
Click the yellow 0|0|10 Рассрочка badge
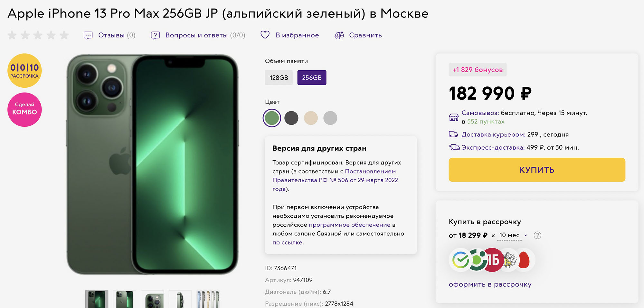pyautogui.click(x=24, y=71)
